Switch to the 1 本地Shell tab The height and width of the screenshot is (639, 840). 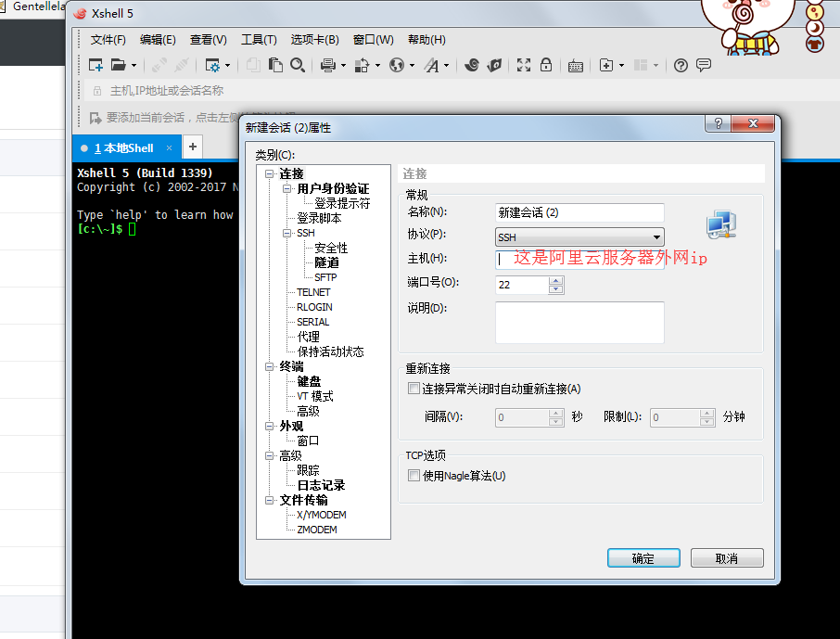[x=123, y=148]
